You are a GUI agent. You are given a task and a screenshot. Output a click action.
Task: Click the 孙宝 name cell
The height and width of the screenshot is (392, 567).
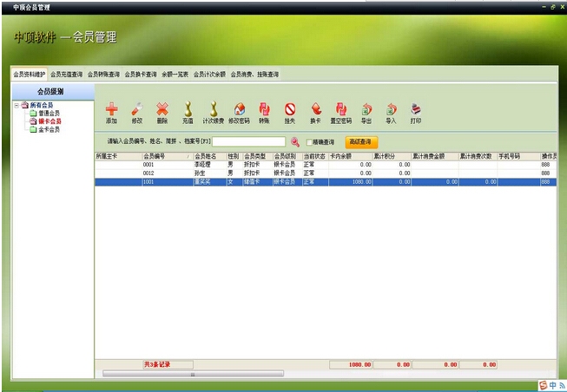[x=210, y=173]
